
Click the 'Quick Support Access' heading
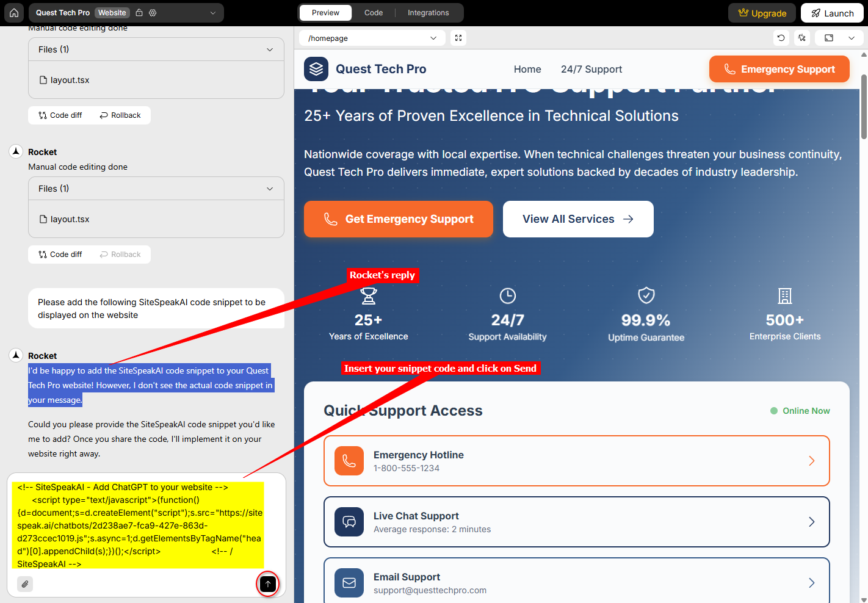pos(403,411)
